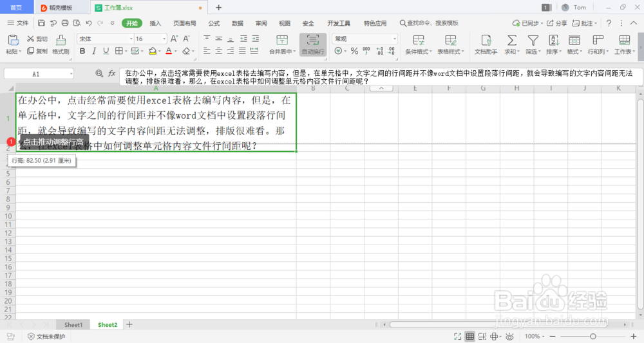This screenshot has height=343, width=644.
Task: Click the Synced (已同步) status button
Action: 527,23
